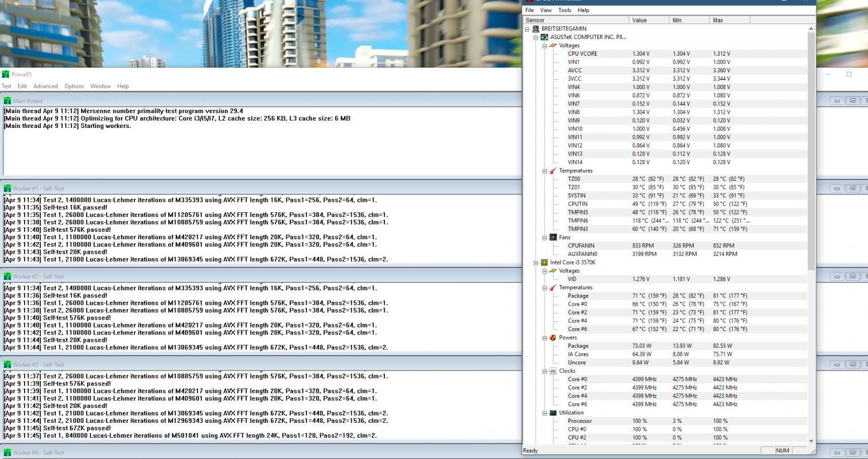
Task: Click the computer icon beside BREITSEITEGAMIN
Action: click(535, 29)
